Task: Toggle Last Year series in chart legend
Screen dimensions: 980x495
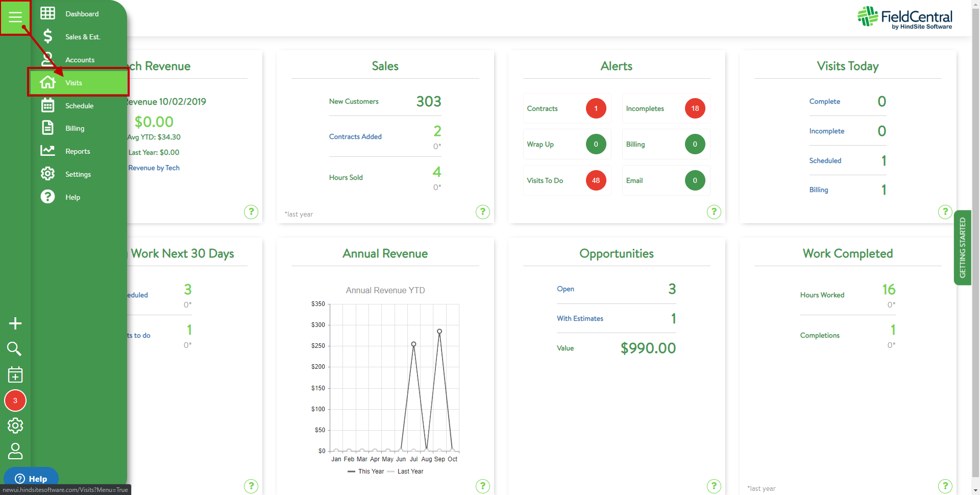Action: 405,472
